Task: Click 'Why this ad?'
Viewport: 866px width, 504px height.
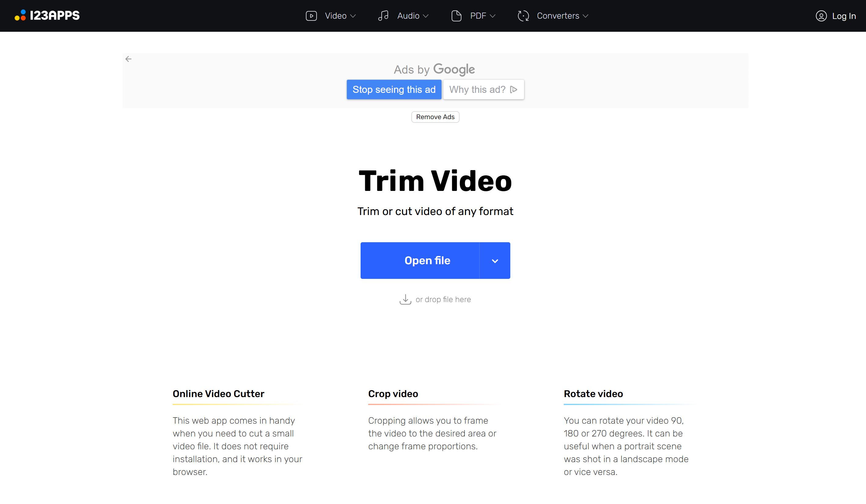Action: click(x=478, y=89)
